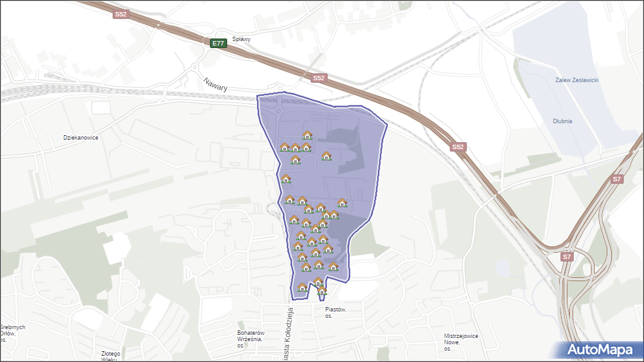Click the Piasta Kołodzieja street label

pos(288,334)
